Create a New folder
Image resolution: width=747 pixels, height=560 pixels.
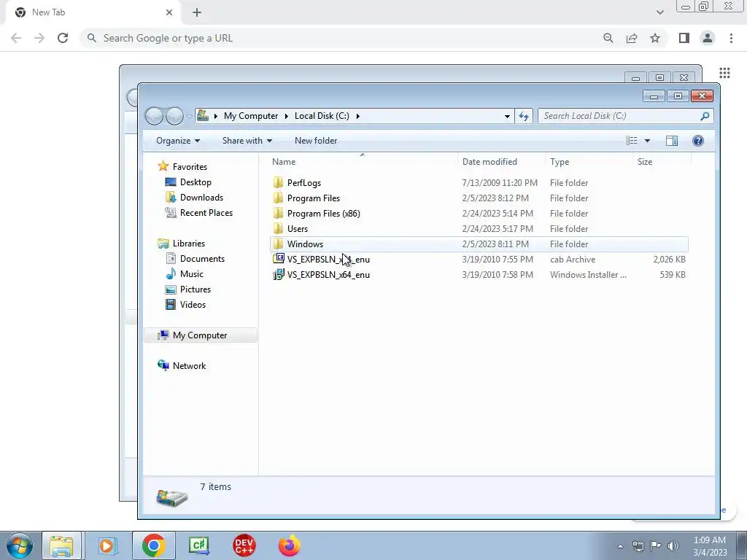coord(316,141)
